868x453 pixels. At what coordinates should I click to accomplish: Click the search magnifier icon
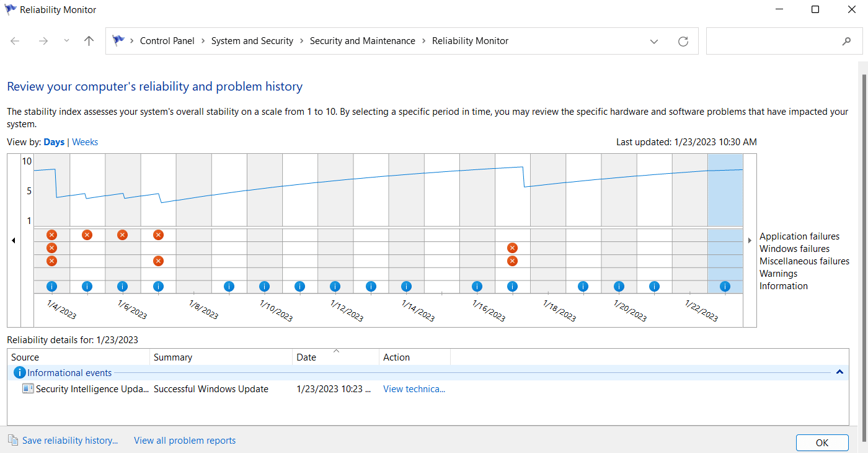(x=847, y=42)
